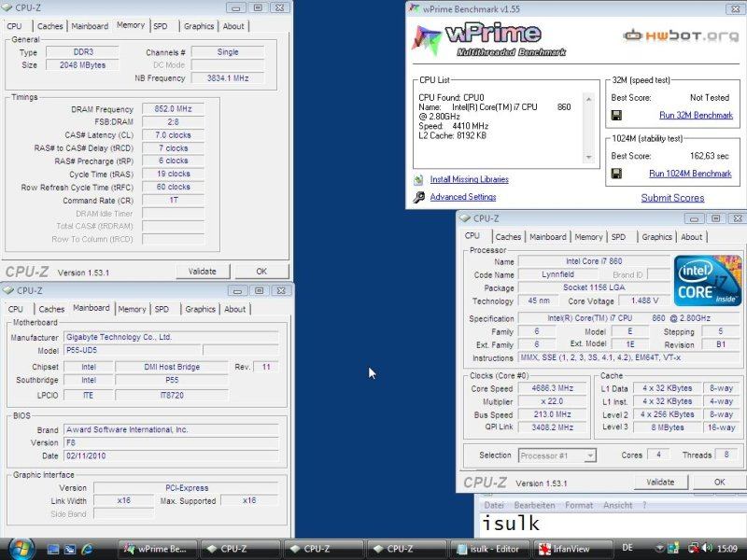Click the Advanced Settings link
747x560 pixels.
pos(463,197)
